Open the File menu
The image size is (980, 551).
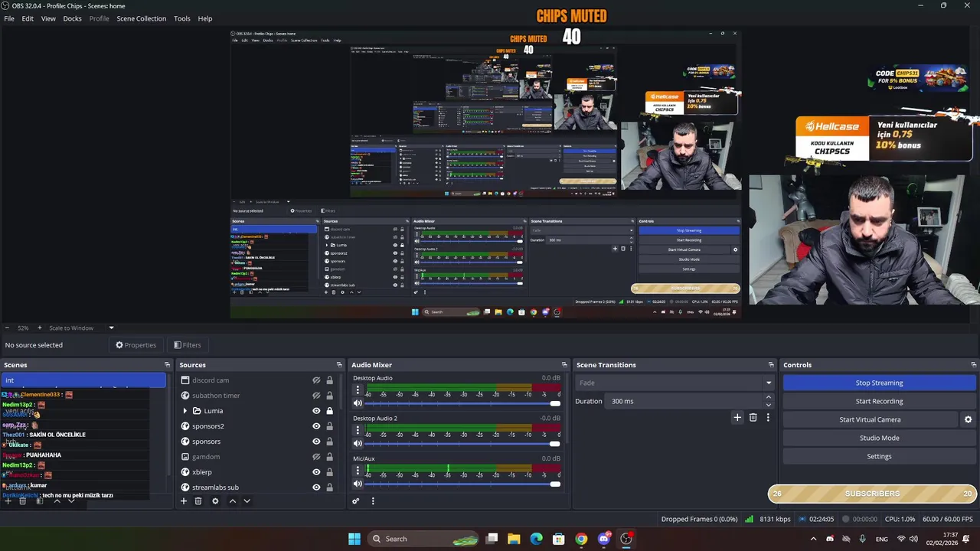[x=9, y=18]
